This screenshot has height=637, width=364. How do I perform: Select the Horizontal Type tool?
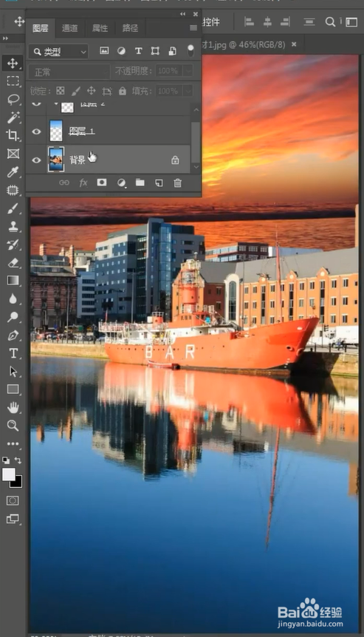coord(13,353)
